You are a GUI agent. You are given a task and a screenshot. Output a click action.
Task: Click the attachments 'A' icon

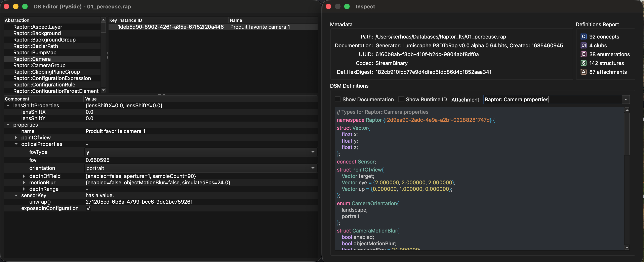pyautogui.click(x=583, y=72)
